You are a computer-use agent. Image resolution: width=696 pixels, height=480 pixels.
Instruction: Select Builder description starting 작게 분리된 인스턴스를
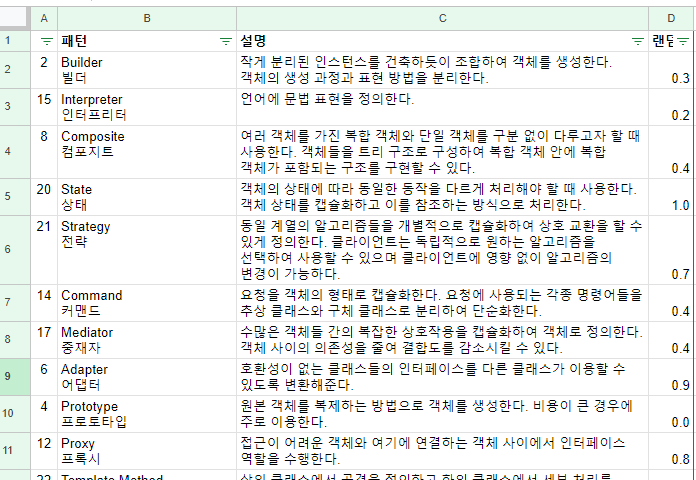(443, 70)
